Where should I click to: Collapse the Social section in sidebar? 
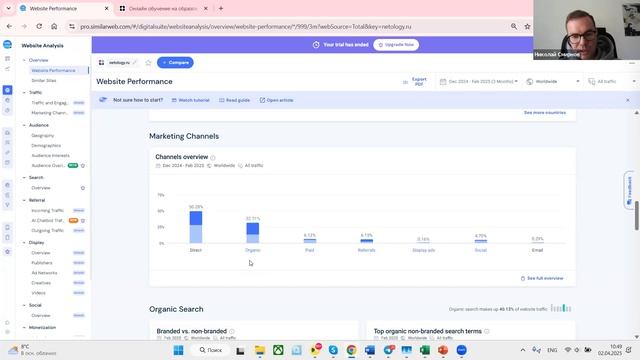pos(24,305)
